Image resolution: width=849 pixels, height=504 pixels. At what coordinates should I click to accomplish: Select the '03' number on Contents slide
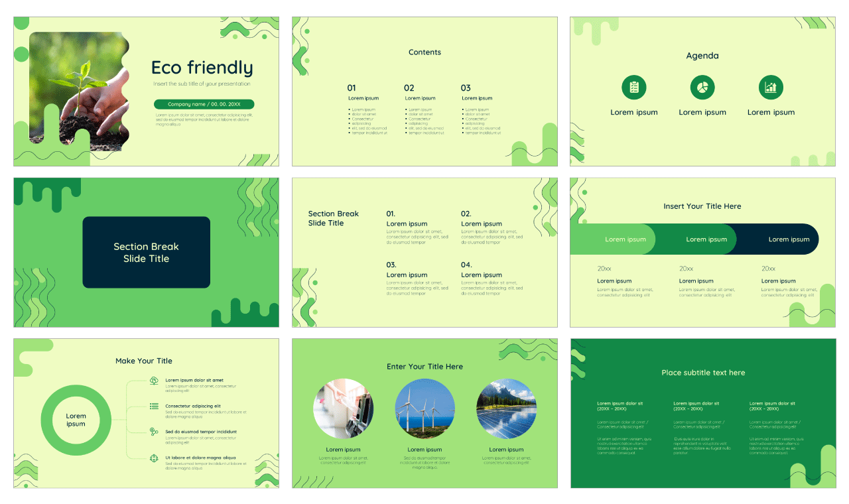click(x=466, y=88)
